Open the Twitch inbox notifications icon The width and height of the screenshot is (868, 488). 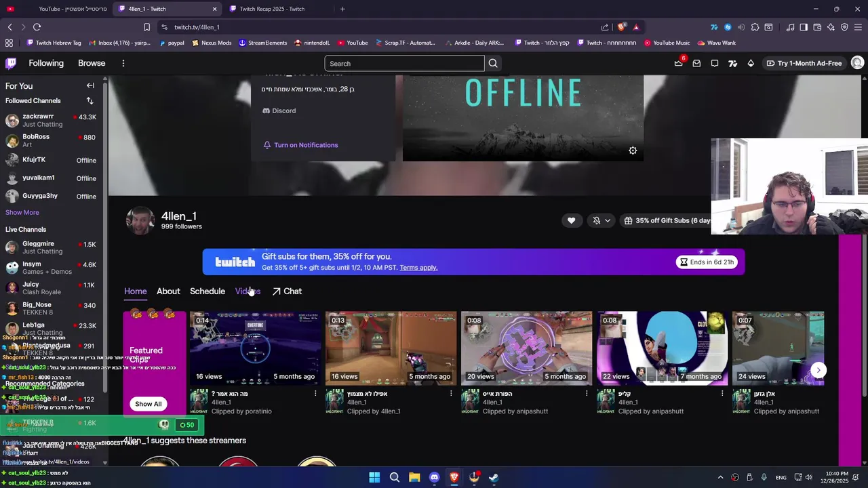(x=696, y=63)
